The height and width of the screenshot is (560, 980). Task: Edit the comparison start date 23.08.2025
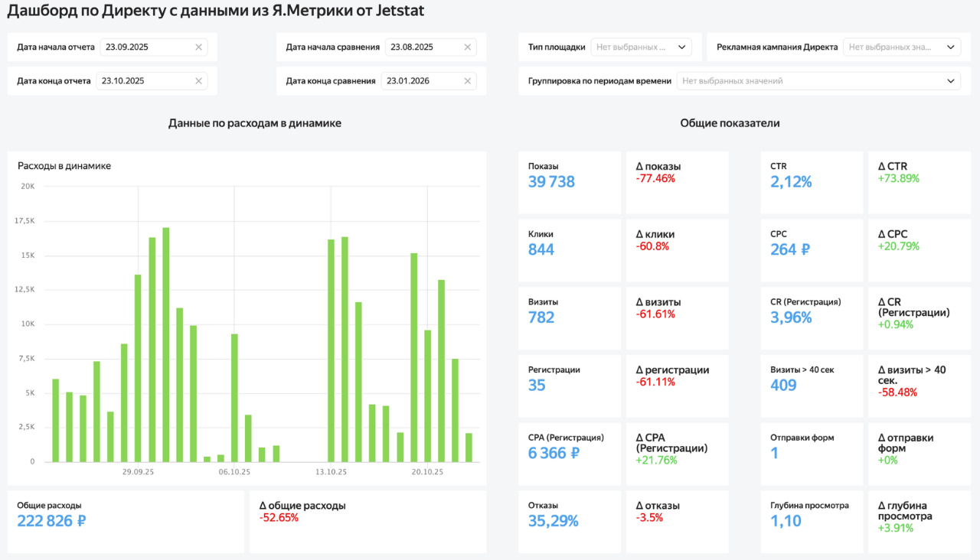(x=421, y=47)
